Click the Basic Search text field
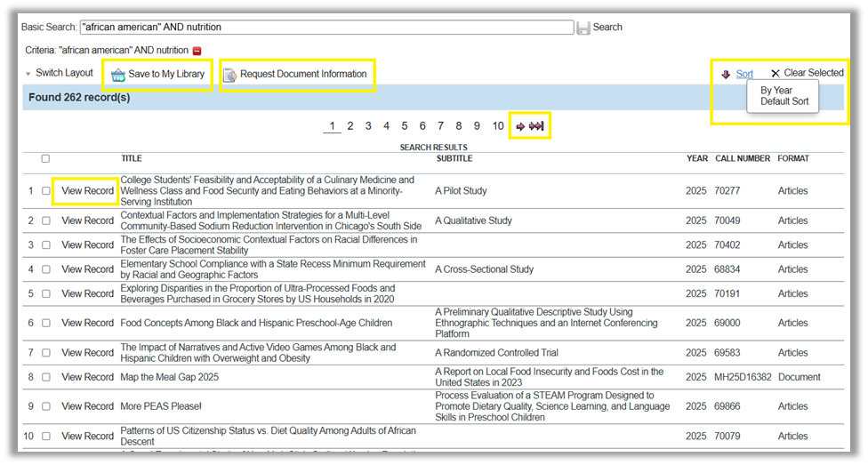The image size is (868, 465). coord(326,28)
